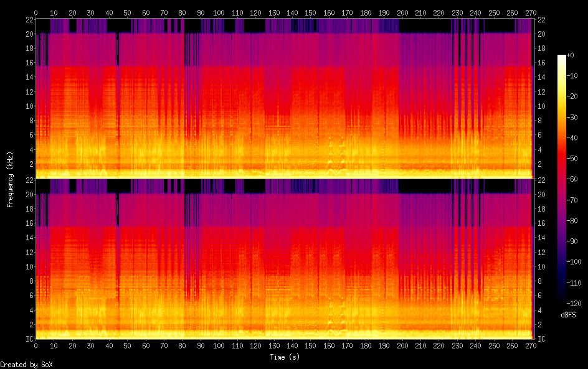
Task: Click the left "DC" frequency axis label
Action: (x=28, y=339)
